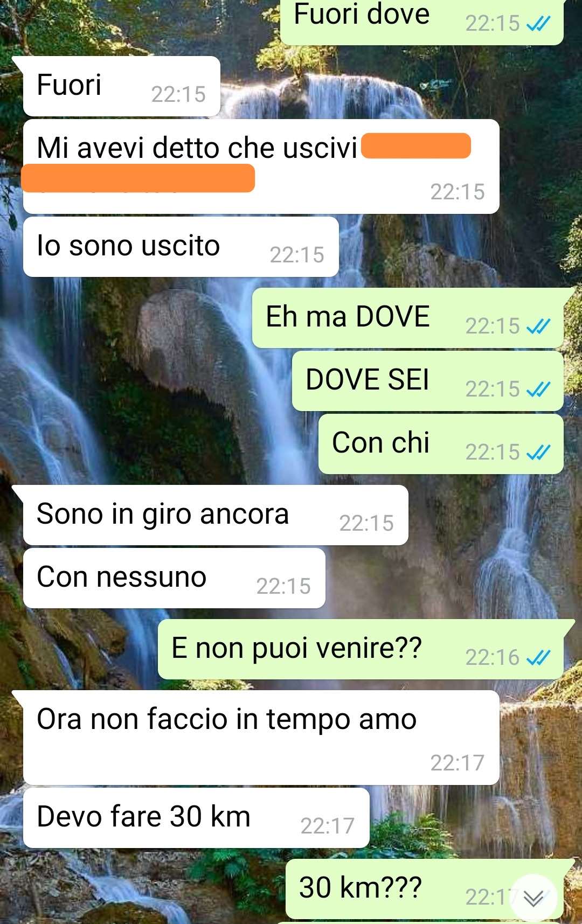Select the "DOVE SEI" message bubble
Image resolution: width=582 pixels, height=924 pixels.
428,381
